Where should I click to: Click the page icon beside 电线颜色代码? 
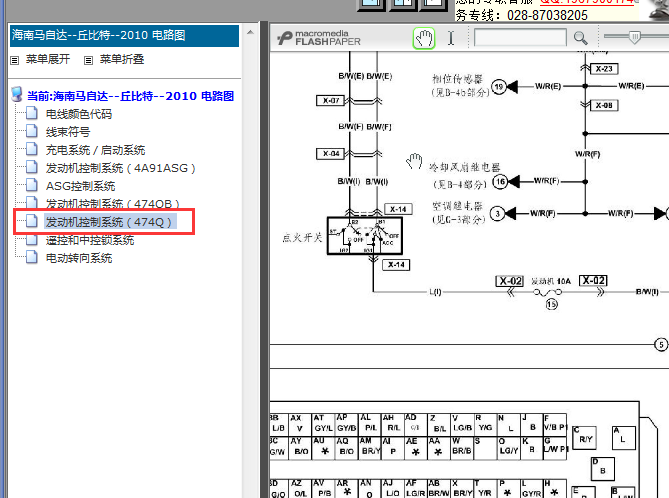click(32, 113)
